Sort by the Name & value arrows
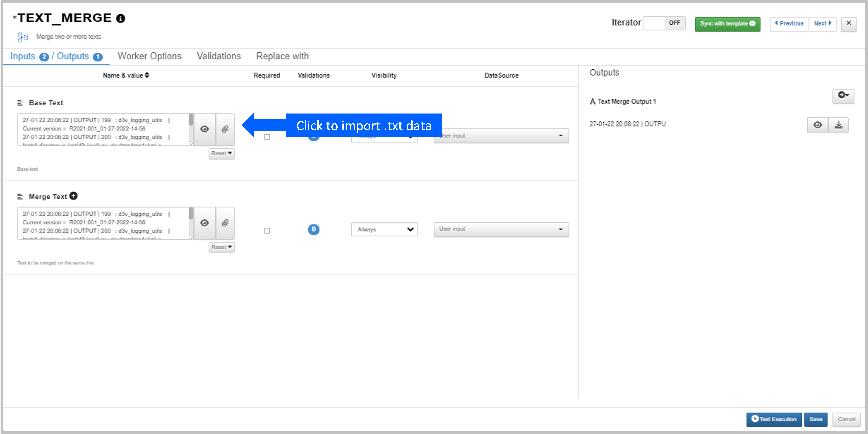Image resolution: width=868 pixels, height=434 pixels. click(147, 75)
